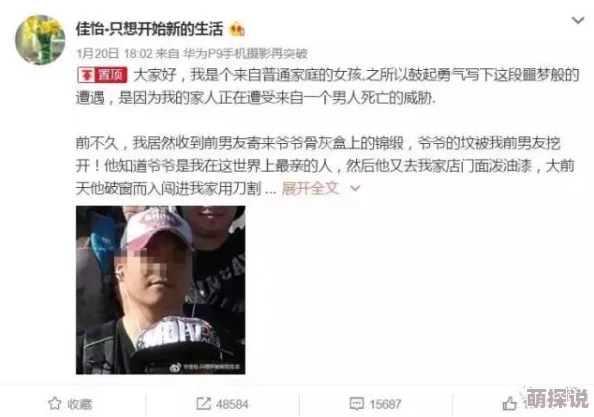594x417 pixels.
Task: Open the 1月20日 18:02 timestamp
Action: click(x=114, y=53)
